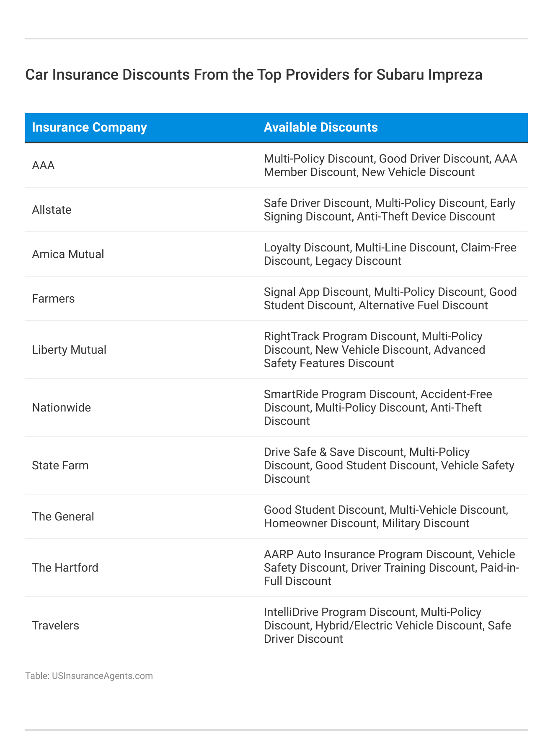This screenshot has height=756, width=553.
Task: Click the State Farm row label
Action: coord(60,465)
